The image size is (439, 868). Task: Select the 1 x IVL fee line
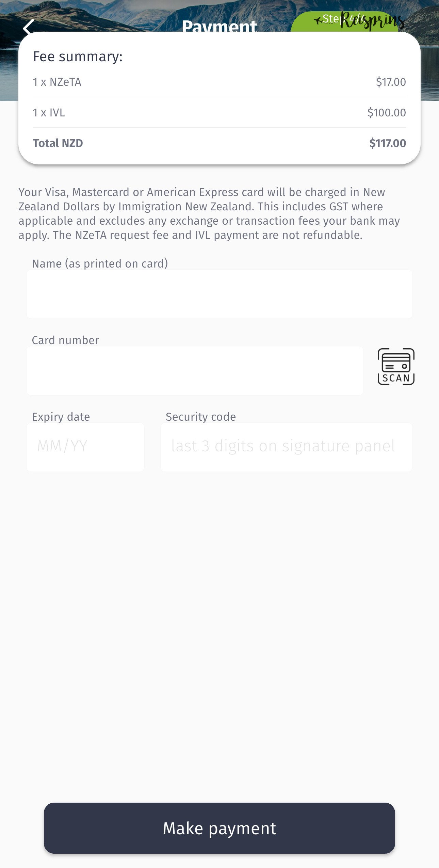(x=49, y=113)
